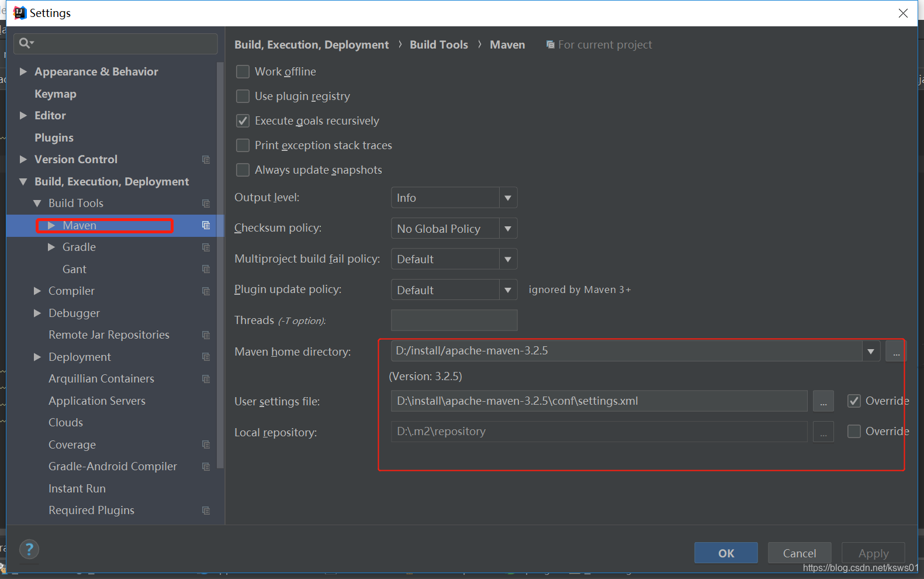Screen dimensions: 924x579
Task: Click Cancel button
Action: pos(800,553)
